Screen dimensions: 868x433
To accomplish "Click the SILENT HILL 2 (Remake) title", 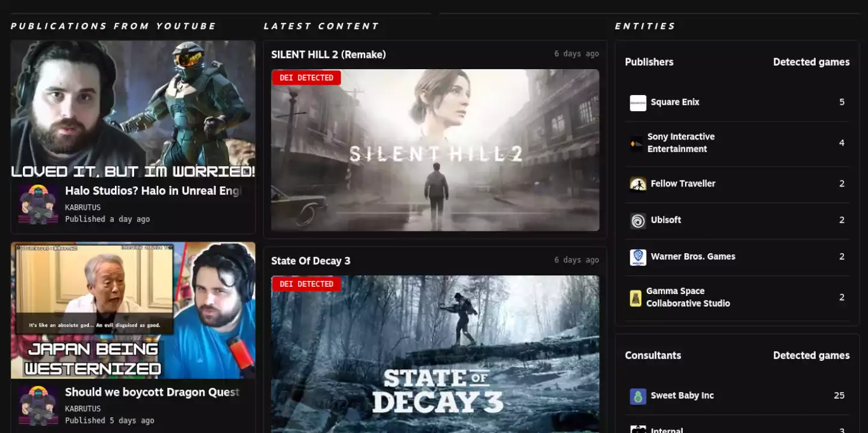I will [x=328, y=55].
